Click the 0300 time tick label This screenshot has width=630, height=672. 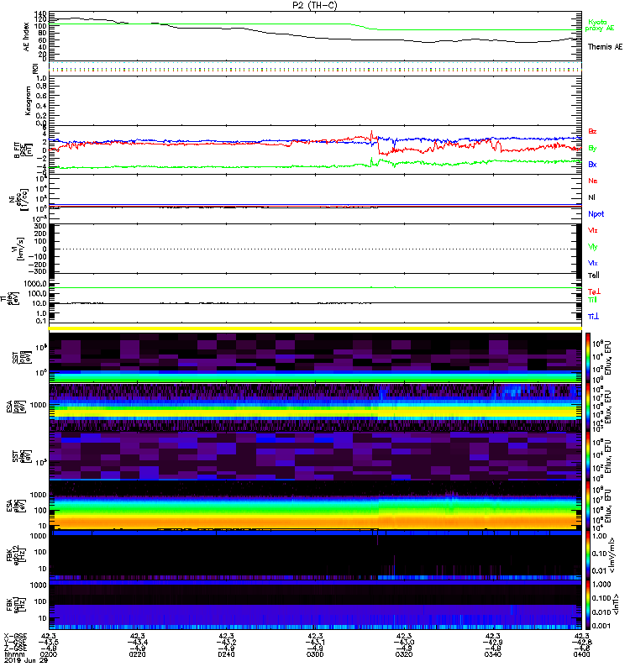click(x=315, y=654)
